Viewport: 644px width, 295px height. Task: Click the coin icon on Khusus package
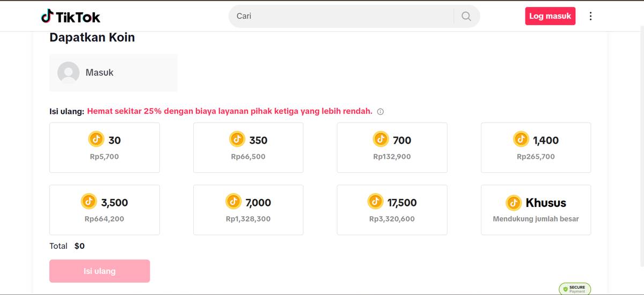[x=514, y=203]
